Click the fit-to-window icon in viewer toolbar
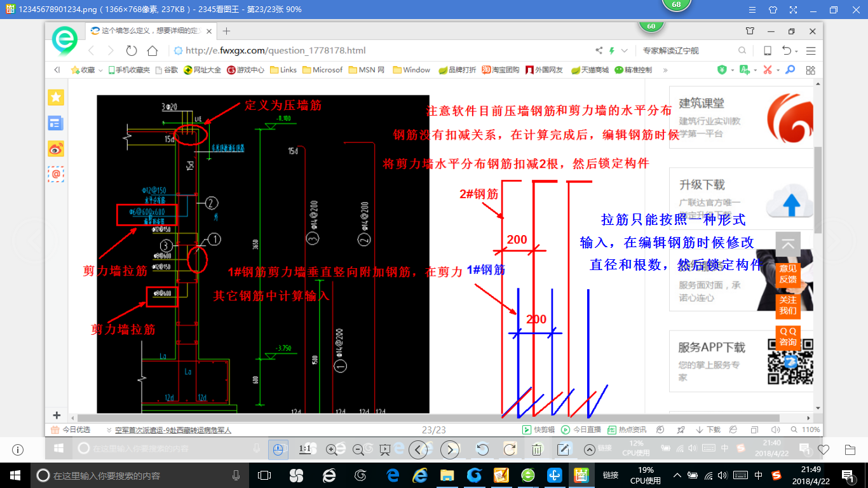The image size is (868, 488). pos(278,450)
